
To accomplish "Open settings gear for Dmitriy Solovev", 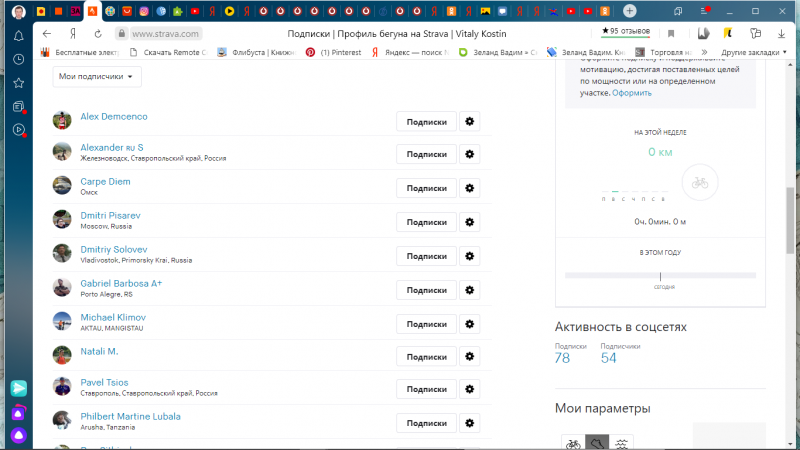I will pos(469,256).
